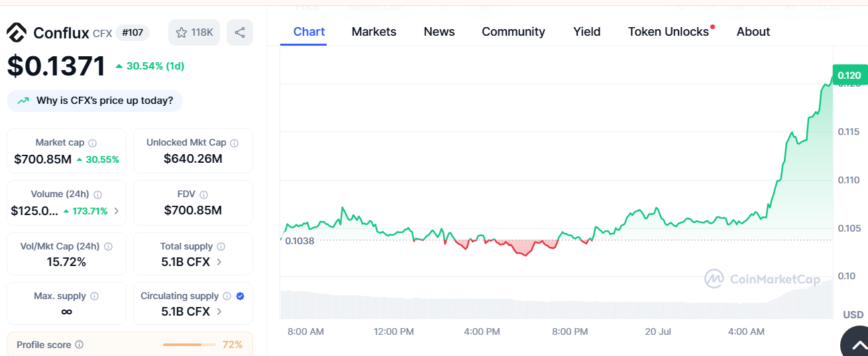Screen dimensions: 868x356
Task: Click trend icon in price-up prompt
Action: 23,101
